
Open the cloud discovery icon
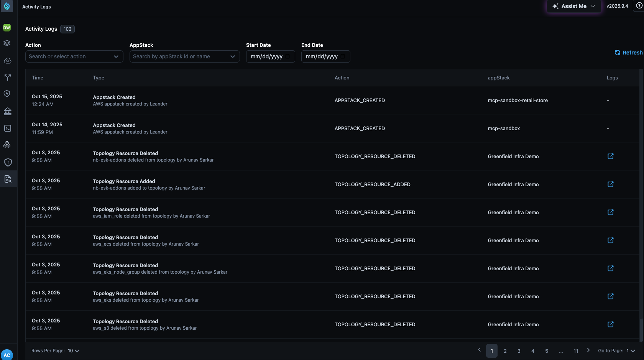[x=7, y=61]
